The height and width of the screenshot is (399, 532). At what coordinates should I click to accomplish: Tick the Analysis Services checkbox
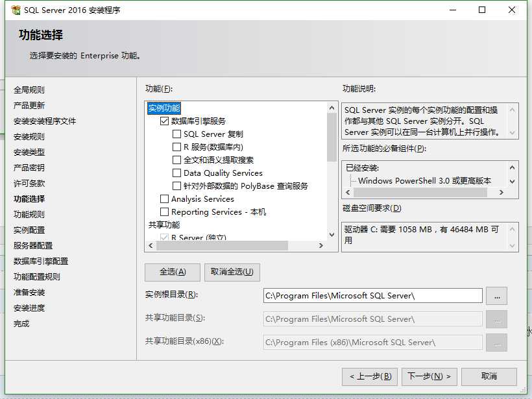(164, 199)
